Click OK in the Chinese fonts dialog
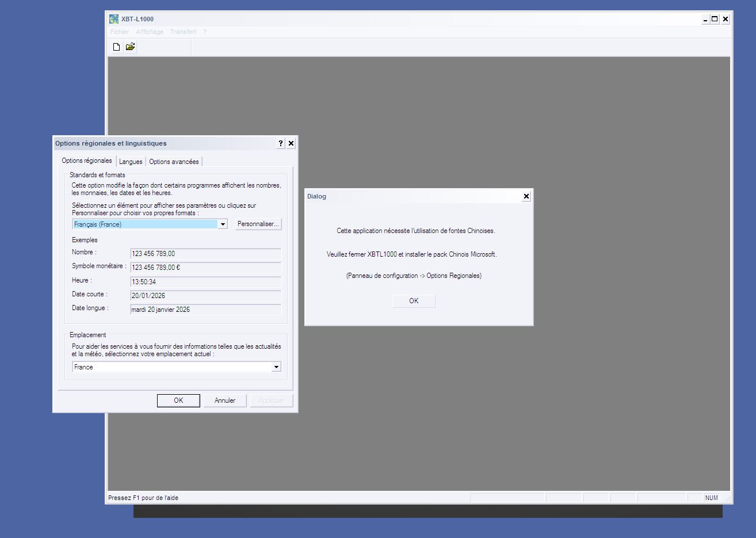 414,301
